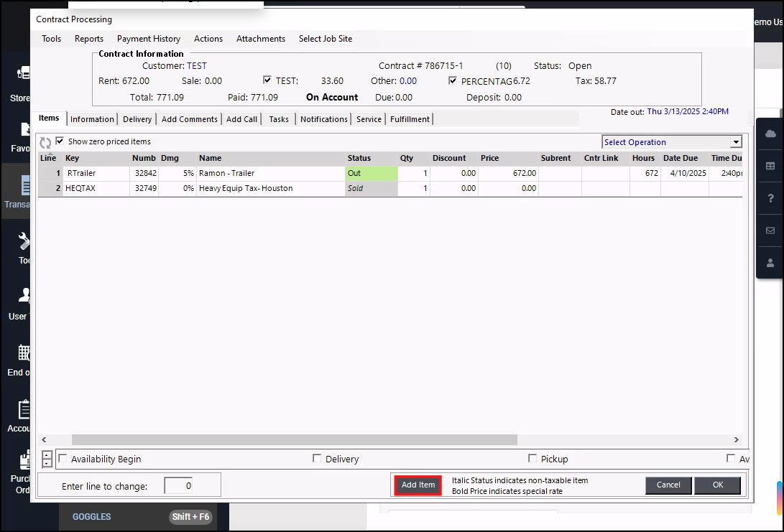Click the Enter line to change field
Viewport: 784px width, 532px height.
pos(178,486)
